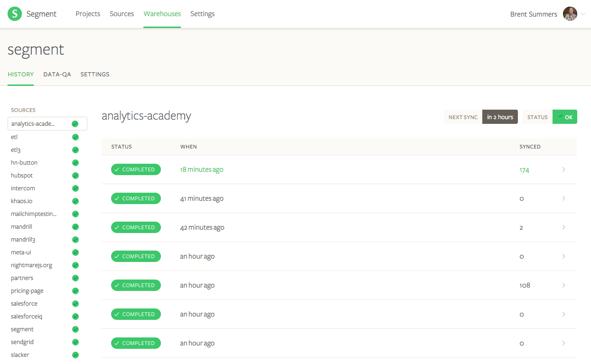Click the green OK status badge
Viewport: 591px width, 364px height.
(565, 117)
